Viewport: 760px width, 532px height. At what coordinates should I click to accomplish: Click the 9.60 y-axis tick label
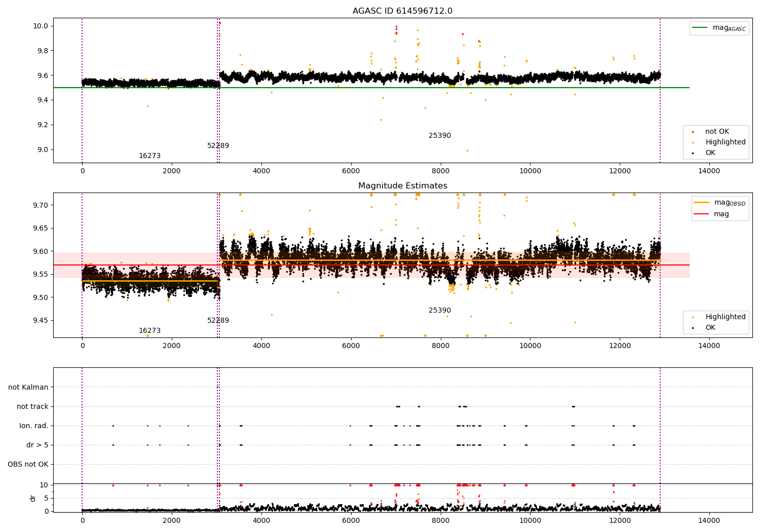42,251
